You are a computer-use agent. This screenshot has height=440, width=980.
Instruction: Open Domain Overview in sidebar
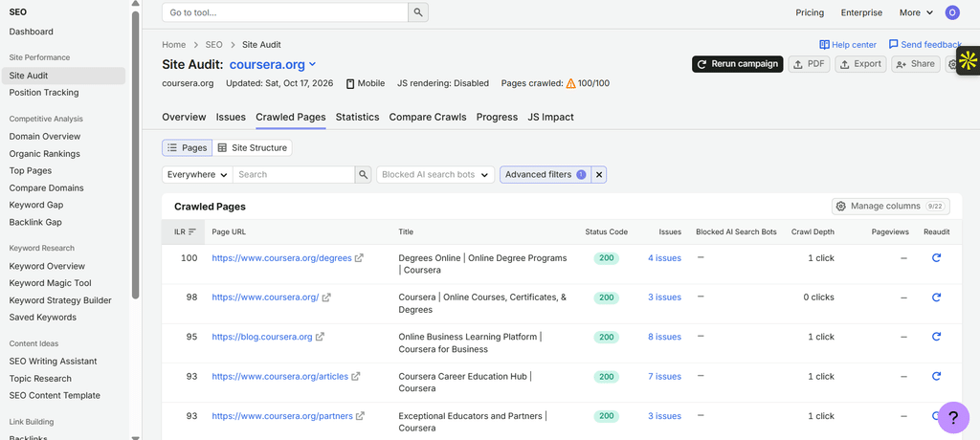pyautogui.click(x=44, y=136)
